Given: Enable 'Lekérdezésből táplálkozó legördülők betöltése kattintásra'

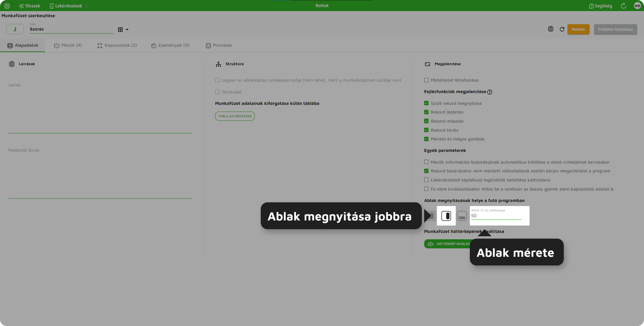Looking at the screenshot, I should pyautogui.click(x=426, y=180).
